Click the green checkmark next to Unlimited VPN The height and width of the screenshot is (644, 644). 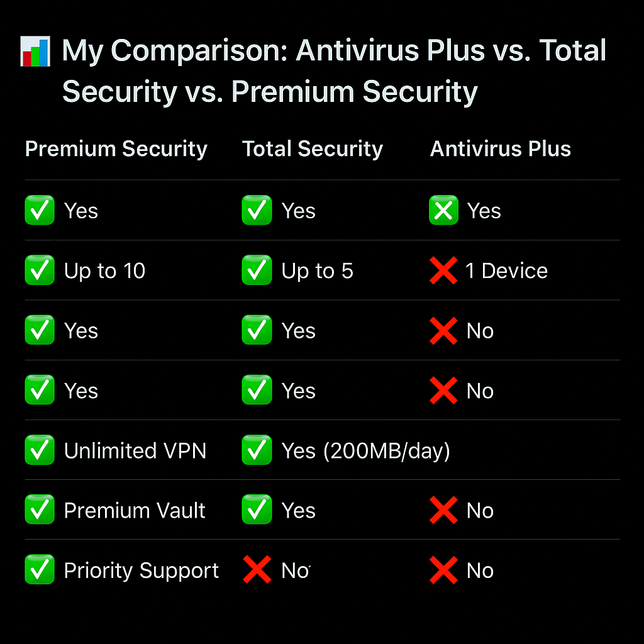[40, 450]
